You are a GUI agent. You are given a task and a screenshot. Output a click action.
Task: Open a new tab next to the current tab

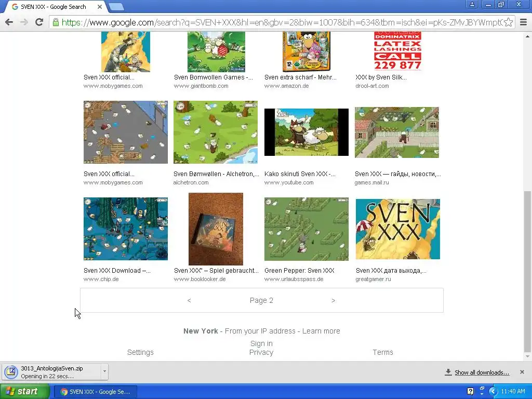tap(116, 6)
